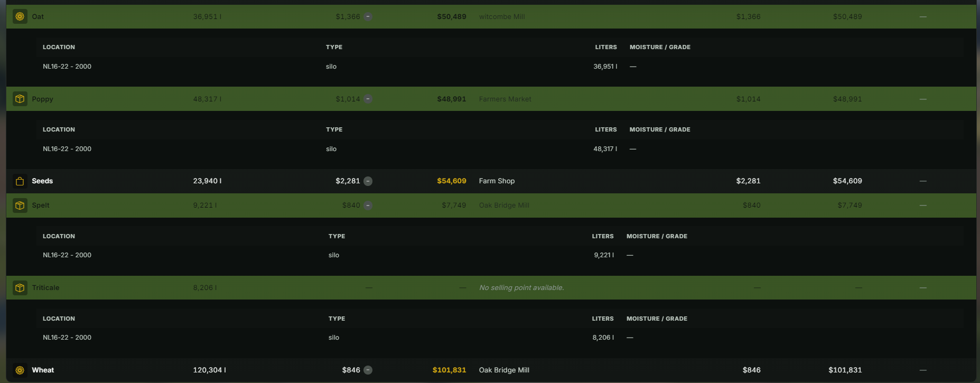
Task: Click the Triticale box icon
Action: tap(20, 288)
